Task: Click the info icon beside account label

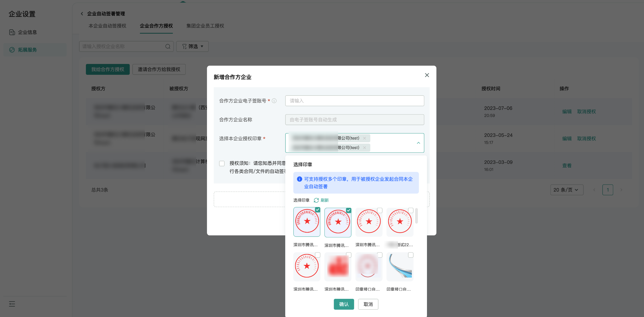Action: click(x=274, y=101)
